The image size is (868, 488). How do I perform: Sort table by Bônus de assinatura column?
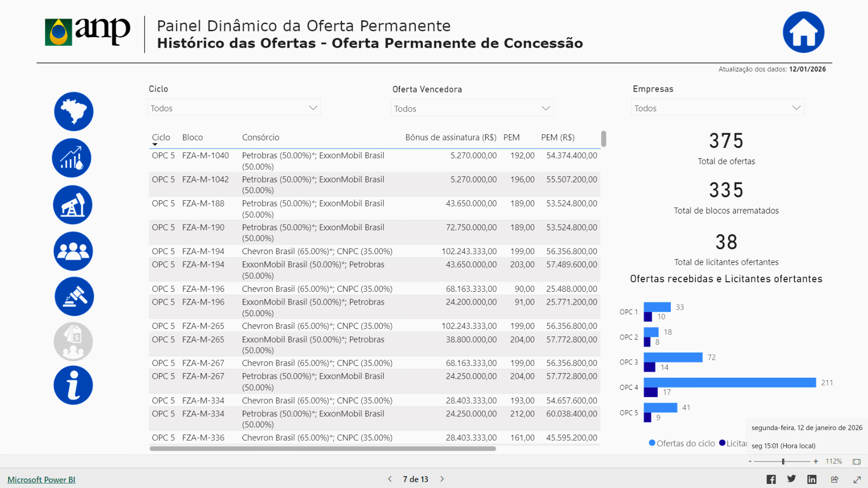click(450, 137)
